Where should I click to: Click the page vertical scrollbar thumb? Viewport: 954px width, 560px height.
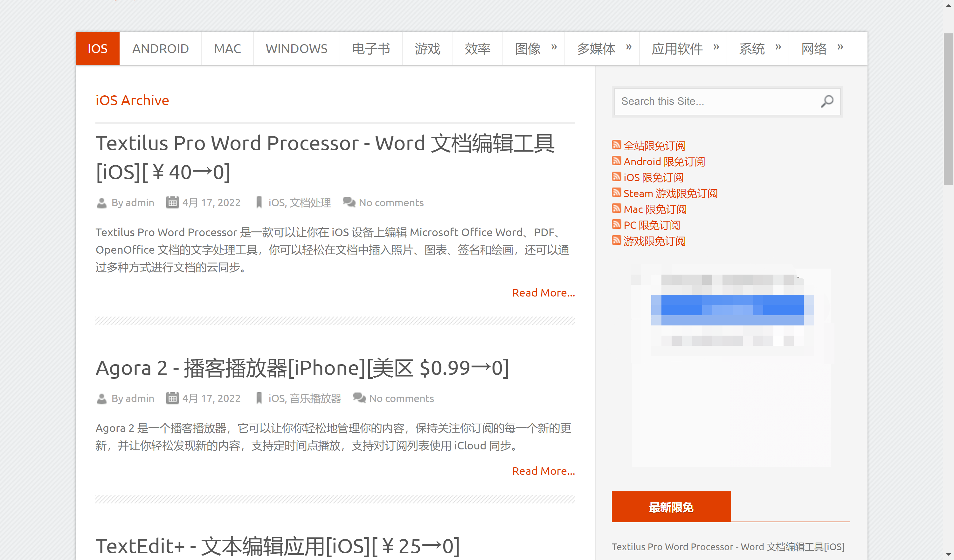[x=948, y=110]
